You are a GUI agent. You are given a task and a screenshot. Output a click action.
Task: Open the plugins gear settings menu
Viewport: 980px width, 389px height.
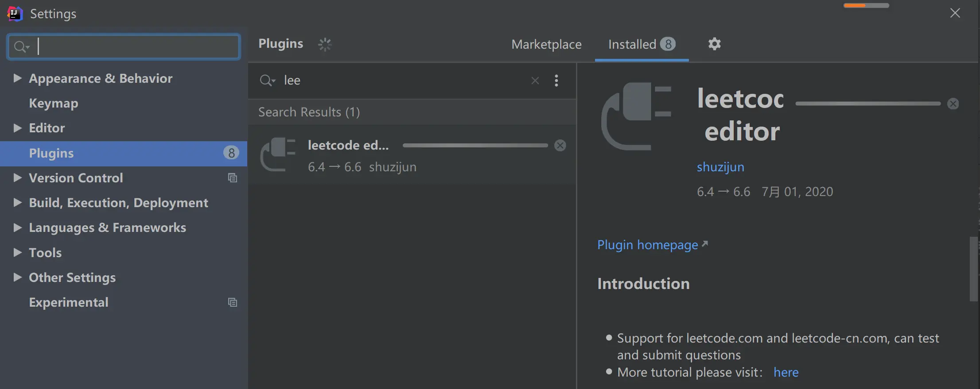pos(714,44)
